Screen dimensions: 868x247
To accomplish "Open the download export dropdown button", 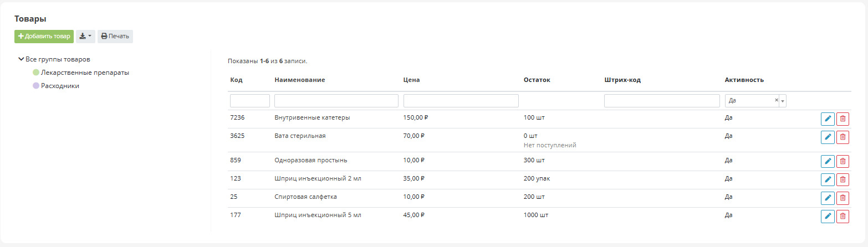I will pyautogui.click(x=85, y=37).
